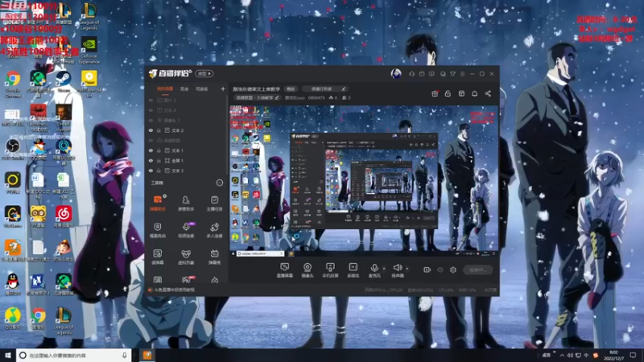
Task: Add a new scene with plus button
Action: pos(223,88)
